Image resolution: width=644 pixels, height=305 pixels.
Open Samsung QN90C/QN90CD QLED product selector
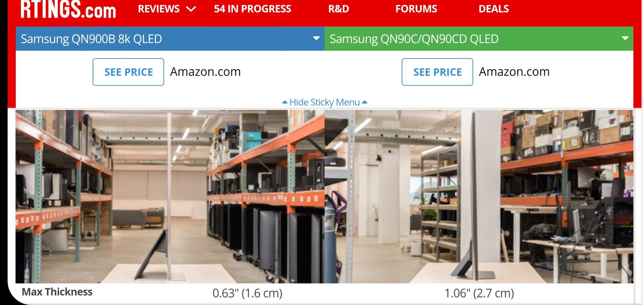(479, 39)
